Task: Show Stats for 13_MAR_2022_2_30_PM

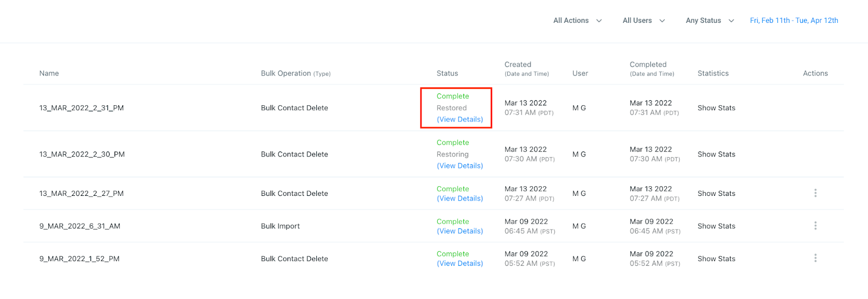Action: 716,154
